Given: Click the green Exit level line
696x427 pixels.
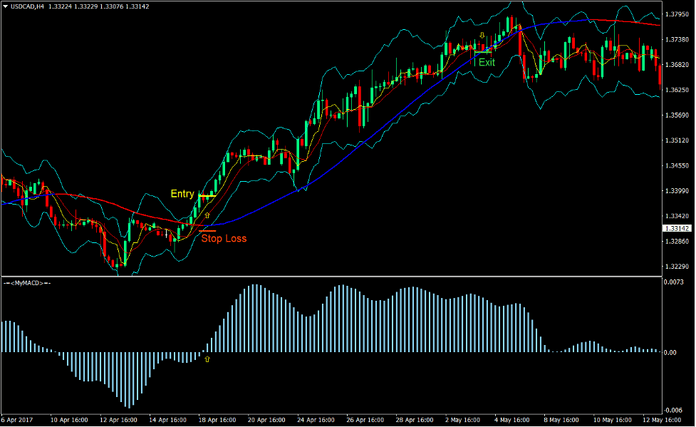Looking at the screenshot, I should pos(482,52).
